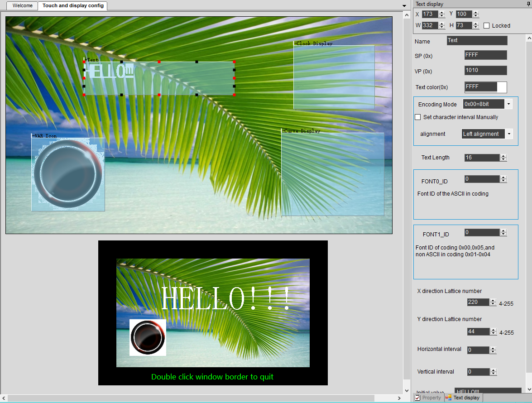Viewport: 532px width, 403px height.
Task: Click the W width field
Action: pyautogui.click(x=430, y=25)
